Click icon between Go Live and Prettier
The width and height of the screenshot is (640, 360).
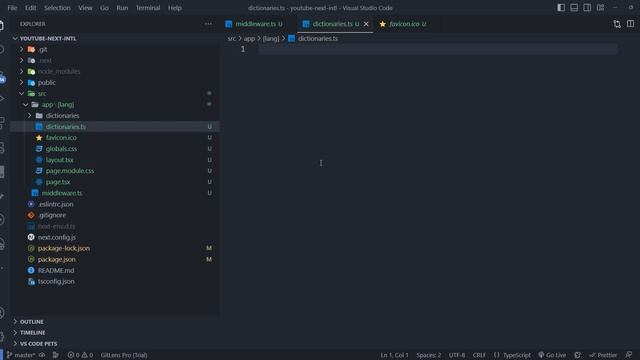pos(578,355)
